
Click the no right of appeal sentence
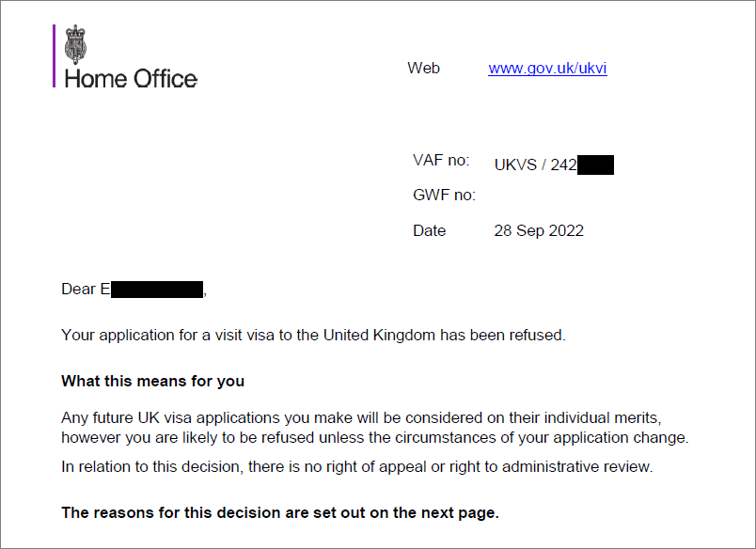[357, 467]
